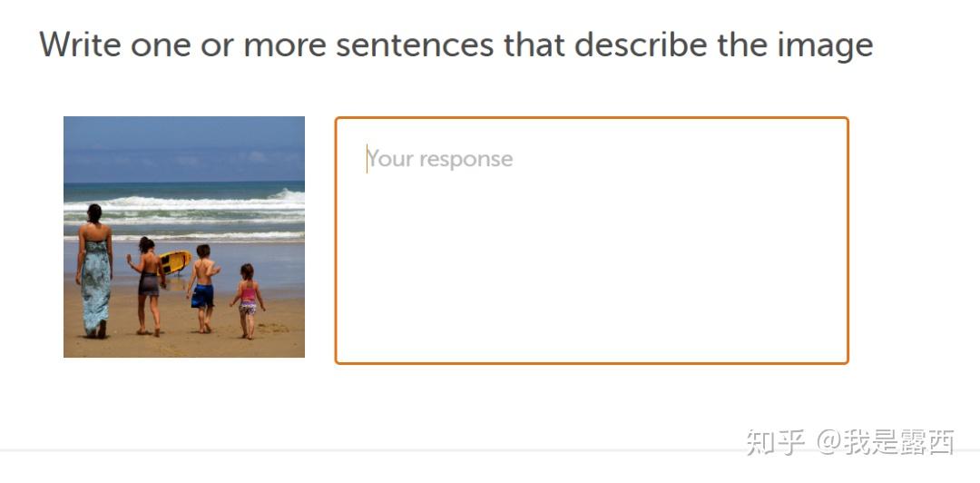
Task: Select the woman in long blue dress
Action: (x=94, y=271)
